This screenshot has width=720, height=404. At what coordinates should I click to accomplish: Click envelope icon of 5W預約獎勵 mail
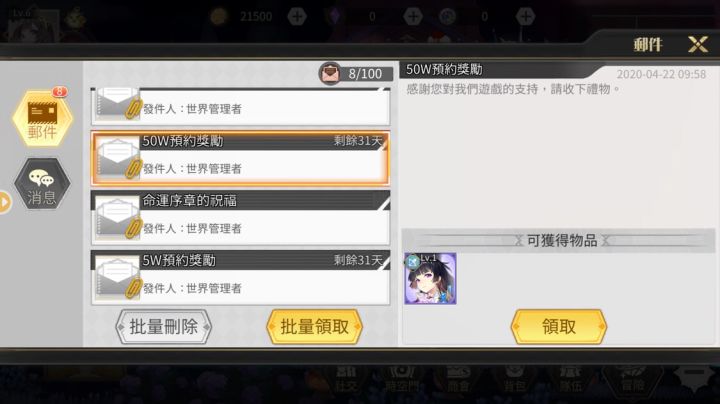[118, 278]
